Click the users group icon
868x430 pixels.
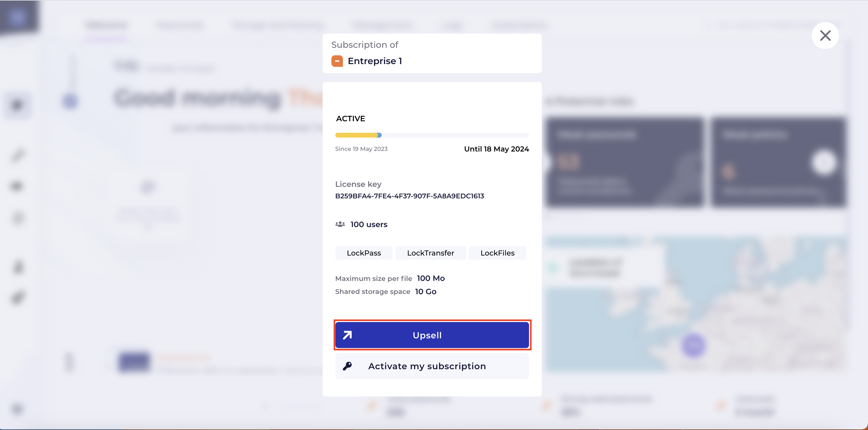(340, 224)
